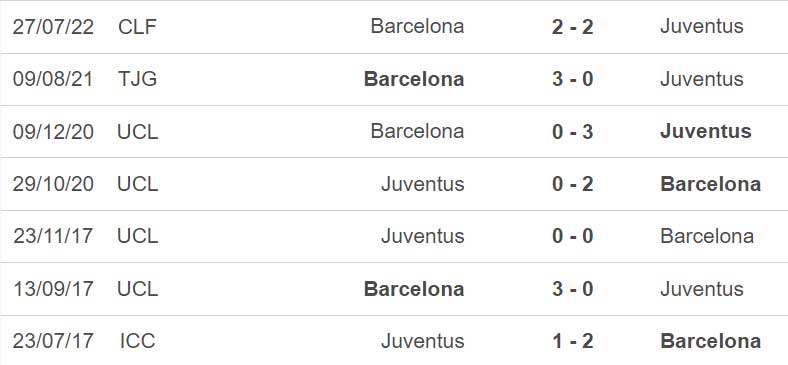Image resolution: width=788 pixels, height=365 pixels.
Task: Open the 2 - 2 score on 27/07/22
Action: pyautogui.click(x=572, y=27)
